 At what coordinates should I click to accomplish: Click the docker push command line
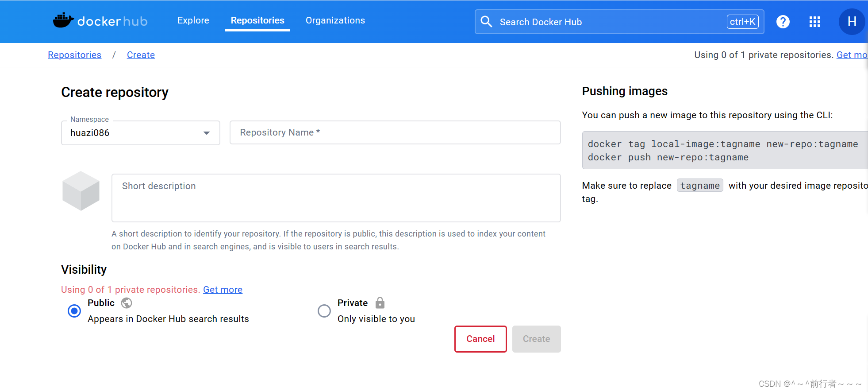pos(668,157)
